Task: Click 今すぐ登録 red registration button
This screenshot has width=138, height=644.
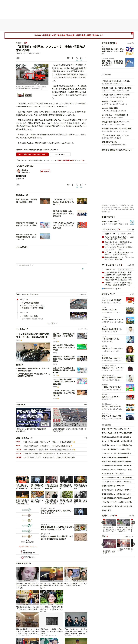Action: [32, 154]
